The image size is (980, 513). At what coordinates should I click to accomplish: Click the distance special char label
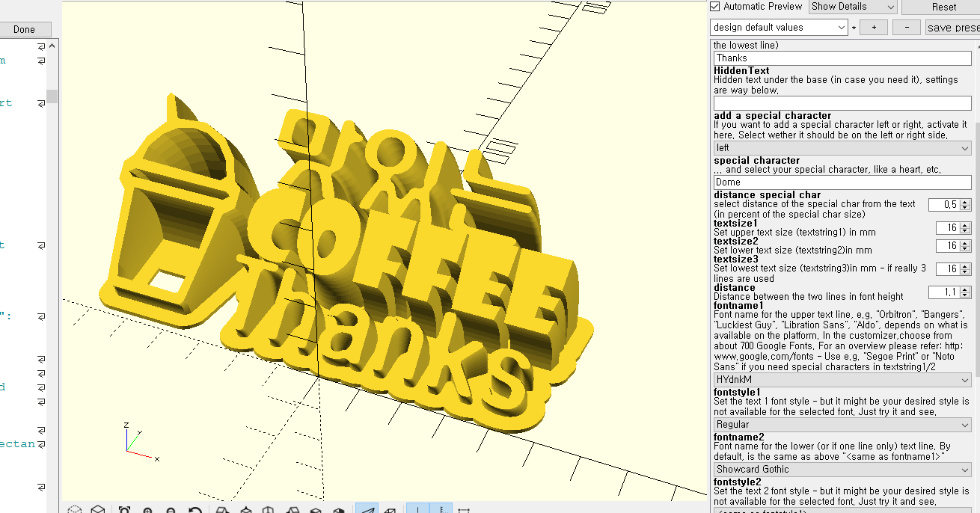point(767,195)
